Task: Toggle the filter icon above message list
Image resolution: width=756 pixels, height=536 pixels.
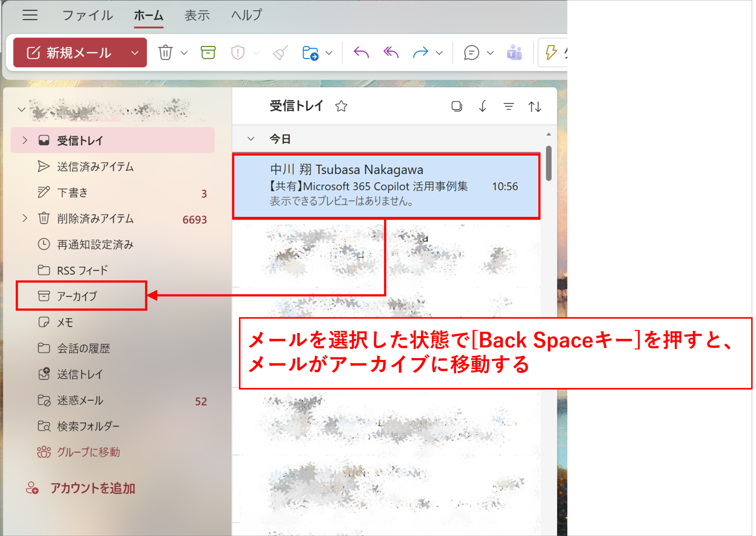Action: tap(509, 106)
